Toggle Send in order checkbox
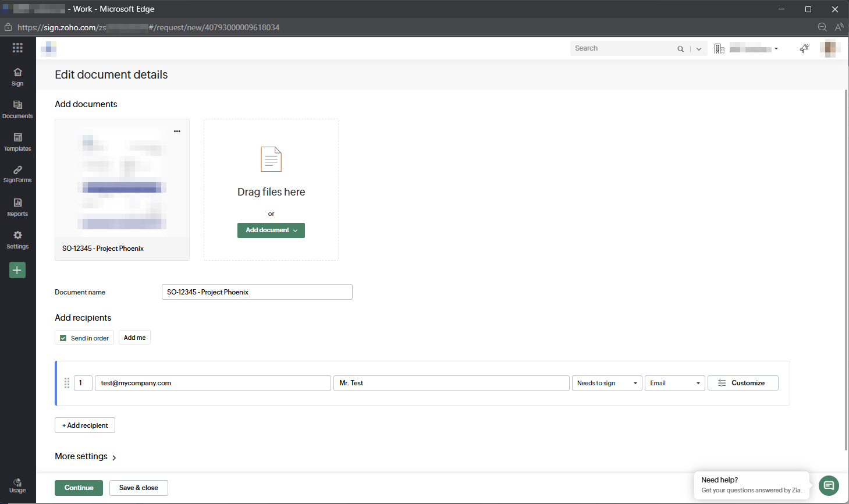The height and width of the screenshot is (504, 849). click(x=63, y=338)
